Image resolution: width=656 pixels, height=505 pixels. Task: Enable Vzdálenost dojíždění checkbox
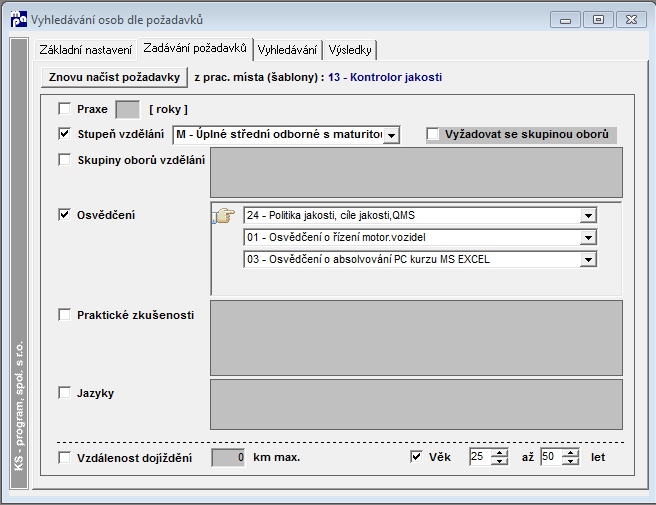65,457
